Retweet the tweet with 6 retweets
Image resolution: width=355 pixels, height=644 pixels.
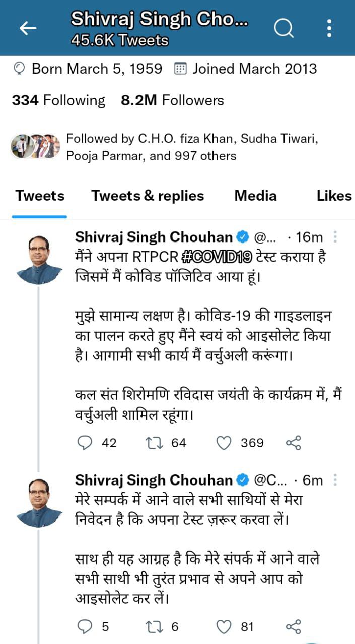pyautogui.click(x=152, y=627)
